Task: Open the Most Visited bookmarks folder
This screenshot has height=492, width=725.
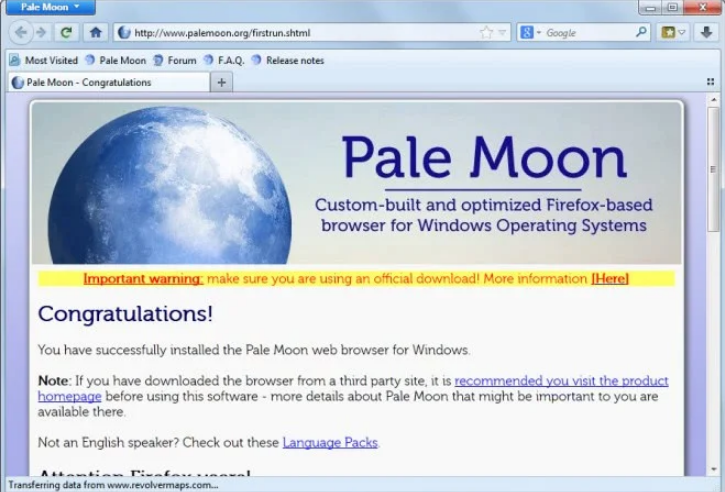Action: click(44, 60)
